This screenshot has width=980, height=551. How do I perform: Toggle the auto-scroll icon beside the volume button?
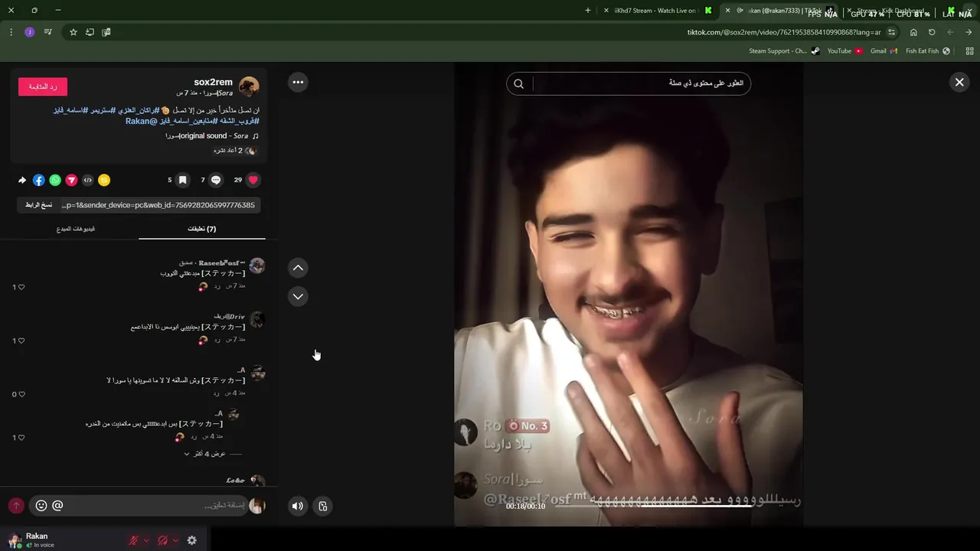pos(323,506)
